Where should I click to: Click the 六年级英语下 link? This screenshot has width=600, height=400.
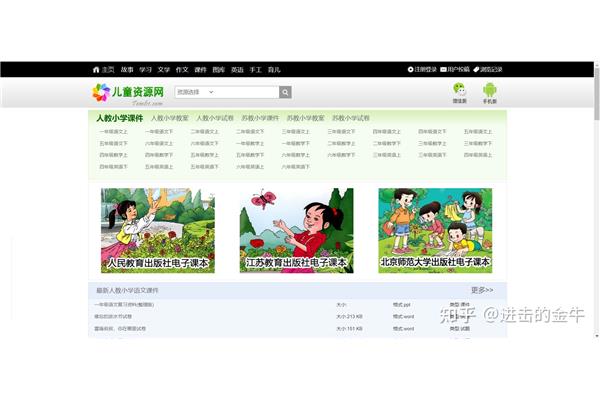coord(295,167)
